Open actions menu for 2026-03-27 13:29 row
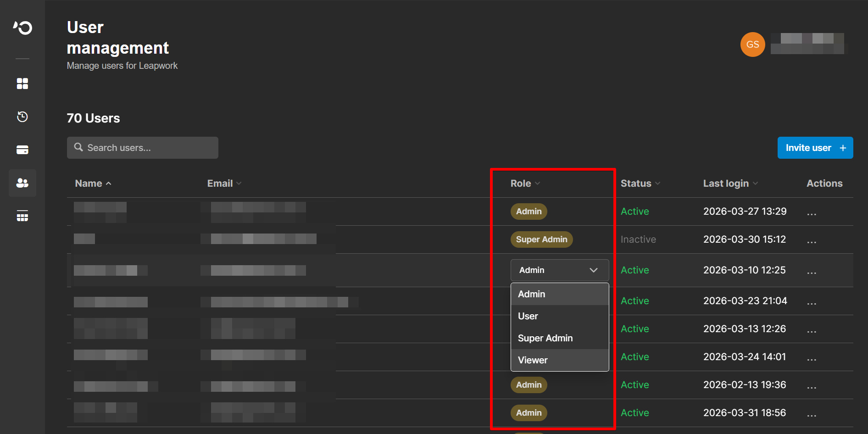Screen dimensions: 868x434 point(811,212)
